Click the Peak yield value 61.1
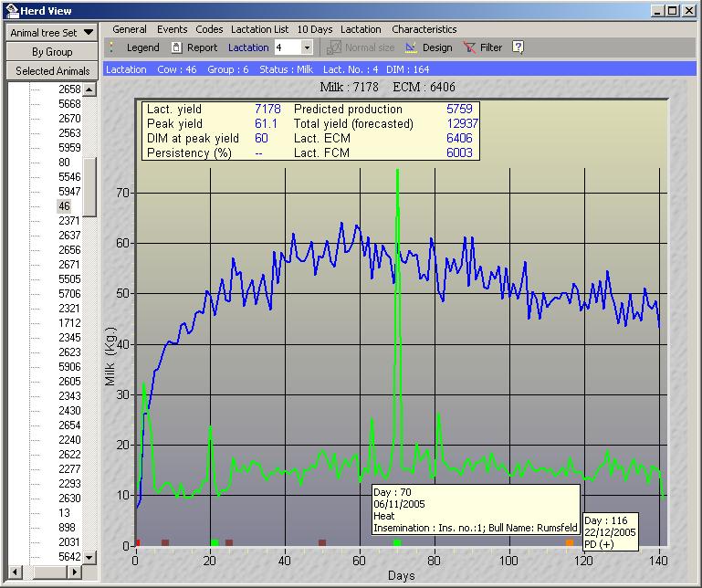The width and height of the screenshot is (702, 588). (266, 123)
